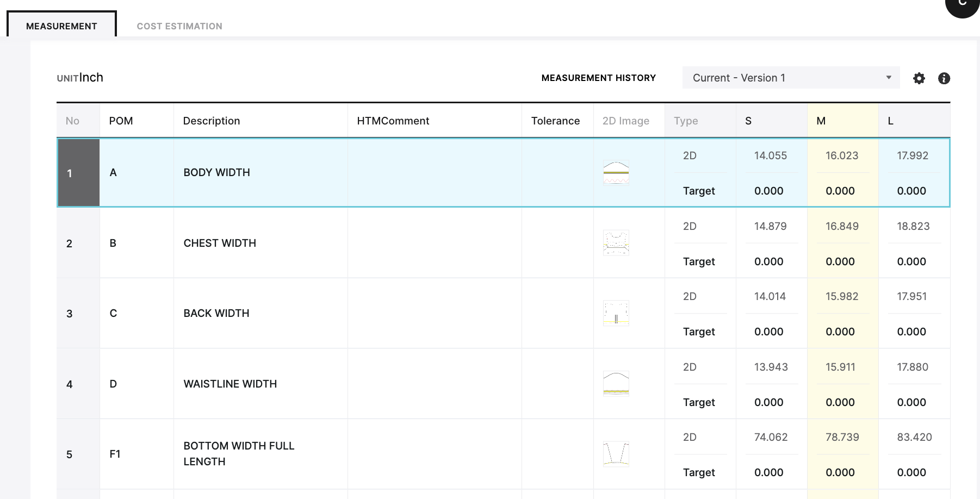Open the measurement settings gear icon

coord(919,78)
